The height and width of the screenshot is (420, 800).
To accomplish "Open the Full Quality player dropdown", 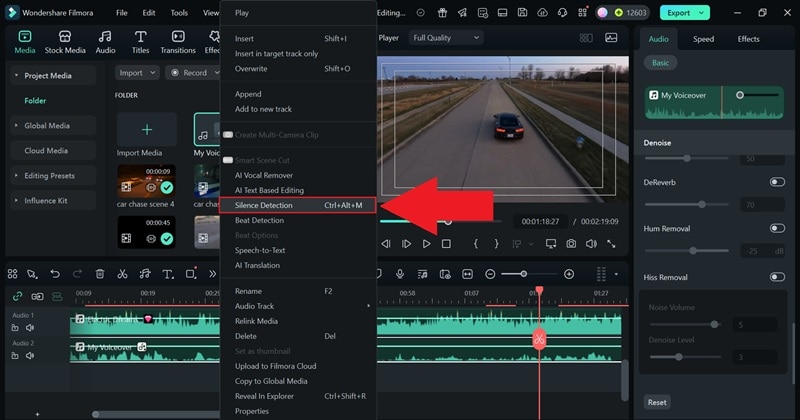I will 446,37.
